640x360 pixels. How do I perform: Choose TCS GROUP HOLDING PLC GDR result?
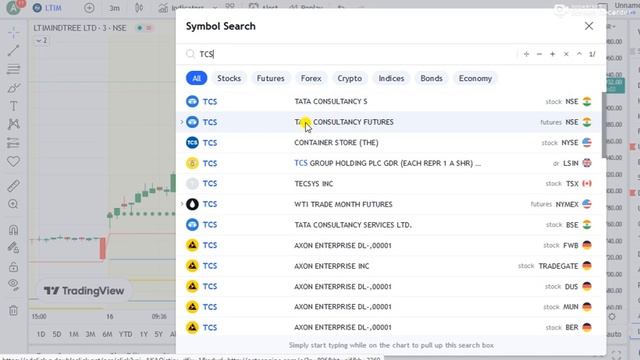[x=389, y=163]
